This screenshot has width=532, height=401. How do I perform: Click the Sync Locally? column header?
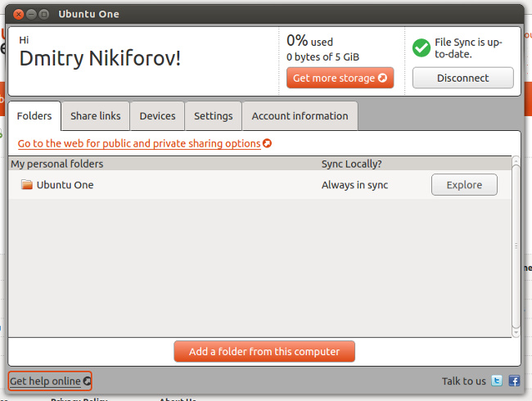click(x=351, y=164)
